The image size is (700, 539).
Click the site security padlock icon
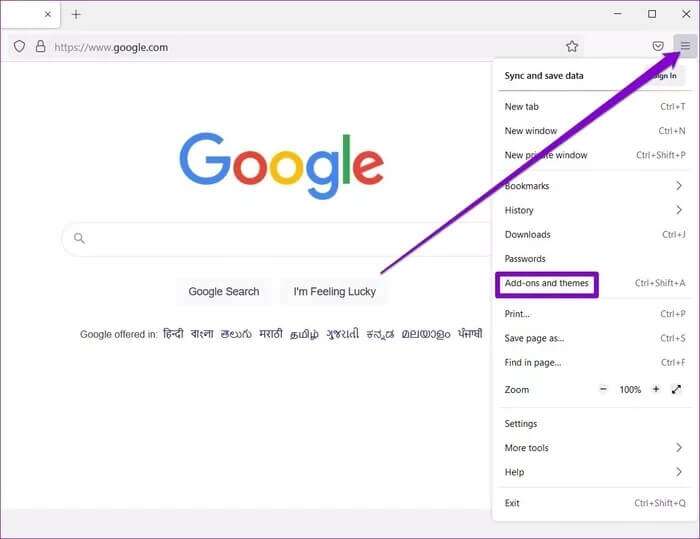[x=40, y=46]
